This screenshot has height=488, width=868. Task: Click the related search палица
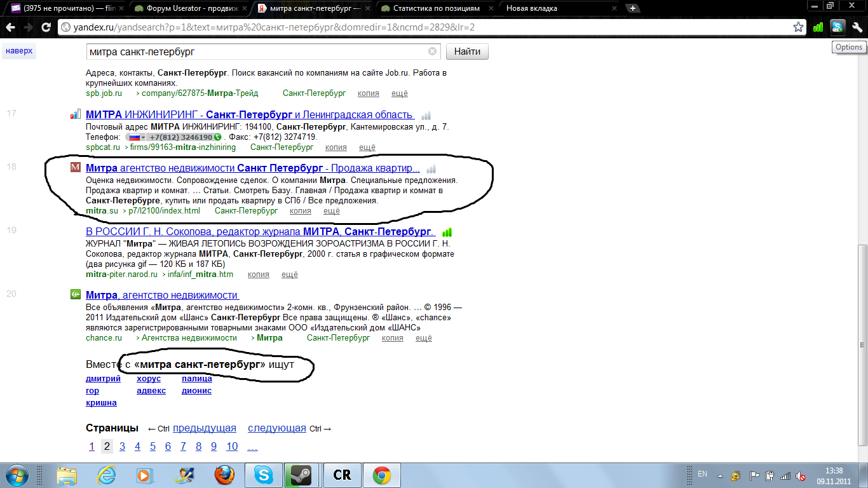click(x=197, y=379)
